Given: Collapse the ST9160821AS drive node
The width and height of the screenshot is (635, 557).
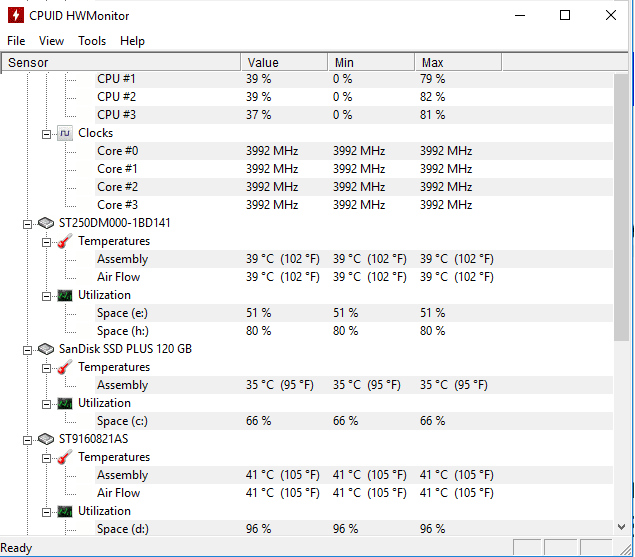Looking at the screenshot, I should (27, 440).
